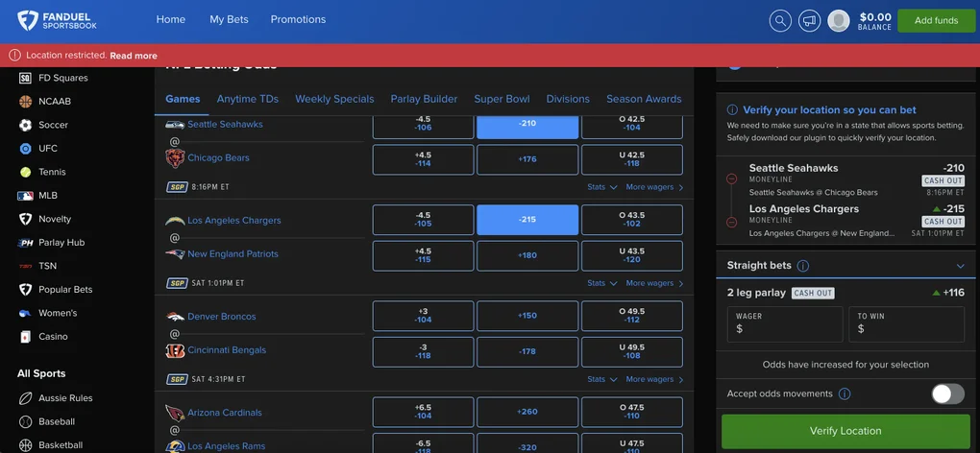Click the Straight bets info icon
980x453 pixels.
point(803,266)
